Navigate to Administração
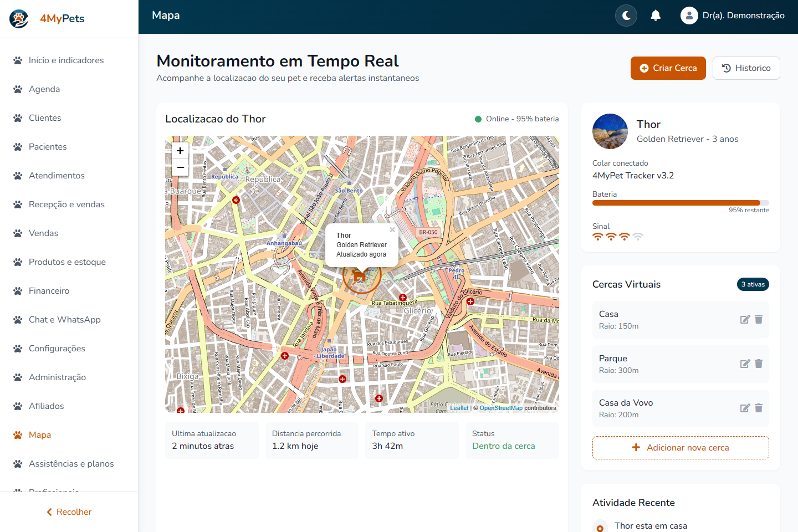Viewport: 798px width, 532px height. pos(69,377)
